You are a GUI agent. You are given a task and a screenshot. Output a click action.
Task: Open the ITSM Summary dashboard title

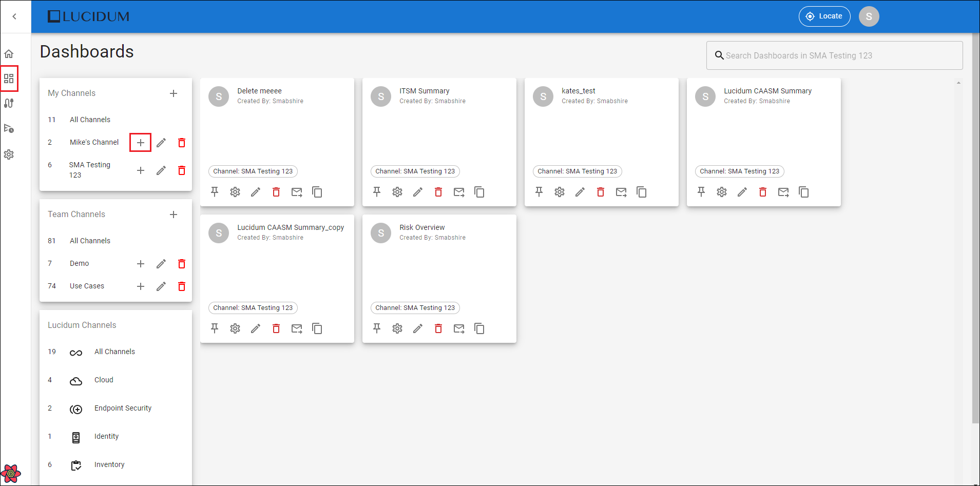(425, 91)
